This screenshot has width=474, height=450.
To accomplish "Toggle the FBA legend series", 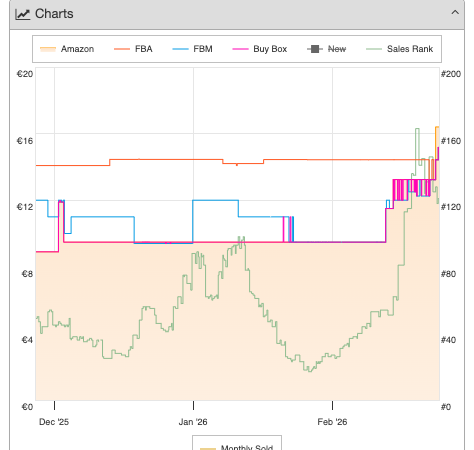I will (x=133, y=49).
